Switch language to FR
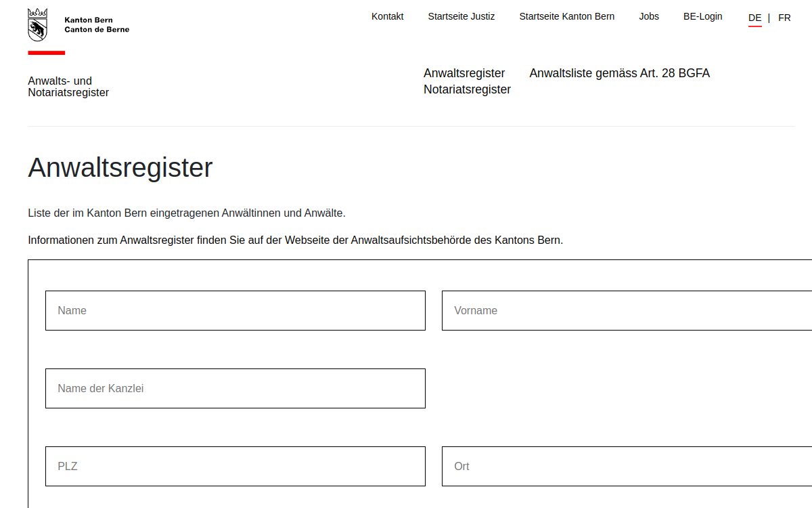Viewport: 812px width, 508px height. (784, 18)
